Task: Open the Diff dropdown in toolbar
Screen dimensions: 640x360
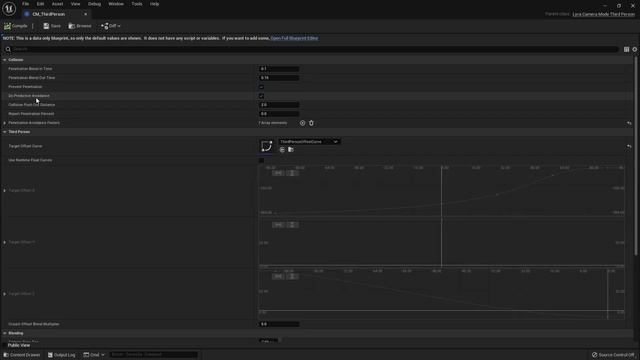Action: coord(111,26)
